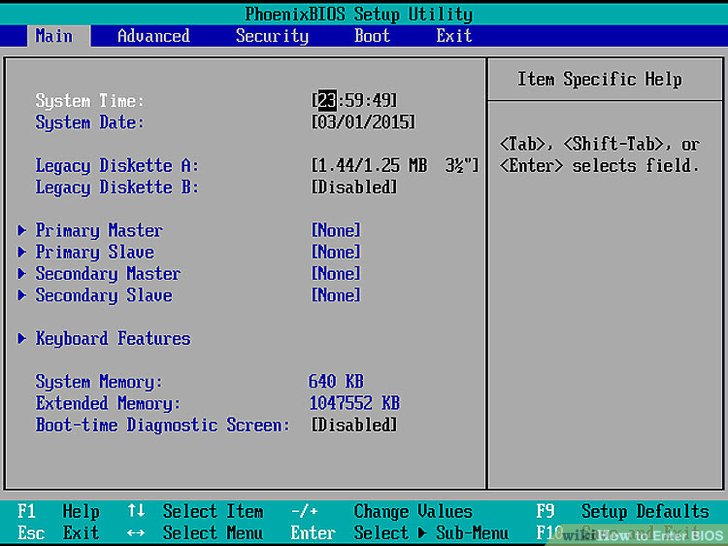The image size is (728, 546).
Task: Select the System Time hour field
Action: (327, 101)
